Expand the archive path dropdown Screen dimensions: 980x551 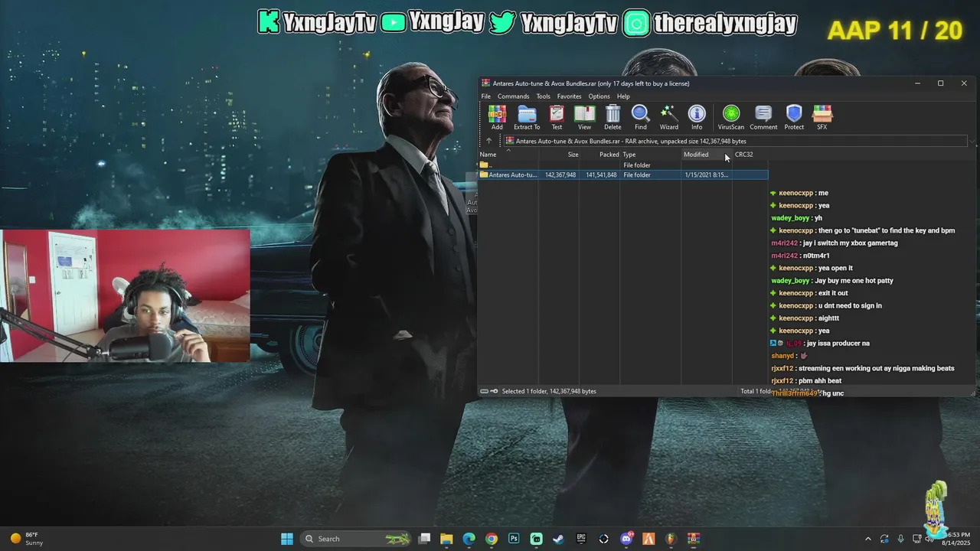(x=972, y=142)
